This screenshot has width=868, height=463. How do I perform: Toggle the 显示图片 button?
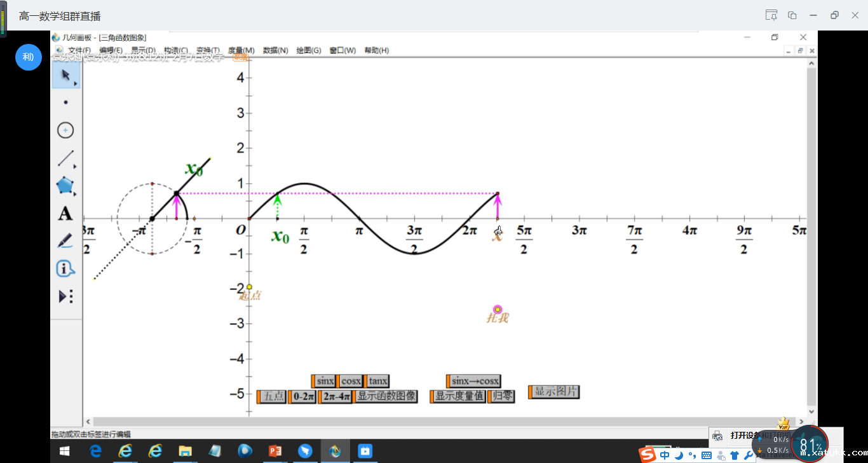point(555,392)
